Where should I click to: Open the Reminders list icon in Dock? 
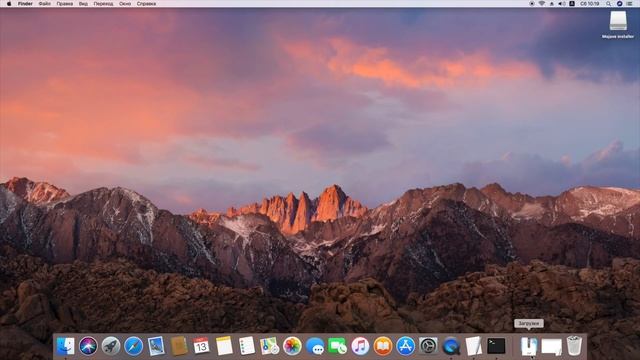click(247, 346)
